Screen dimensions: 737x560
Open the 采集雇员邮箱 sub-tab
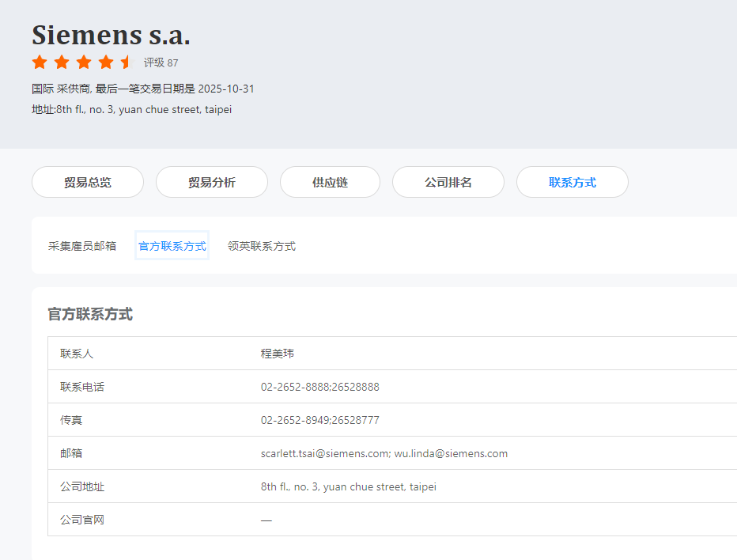82,246
